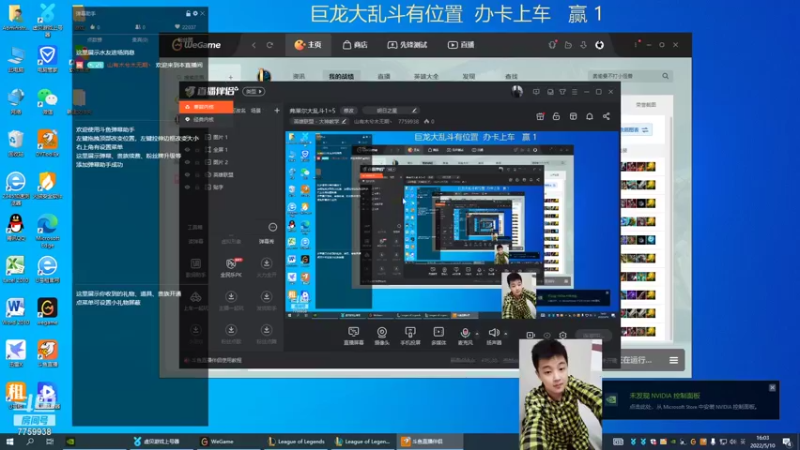Expand the speaker options arrow

[x=506, y=334]
